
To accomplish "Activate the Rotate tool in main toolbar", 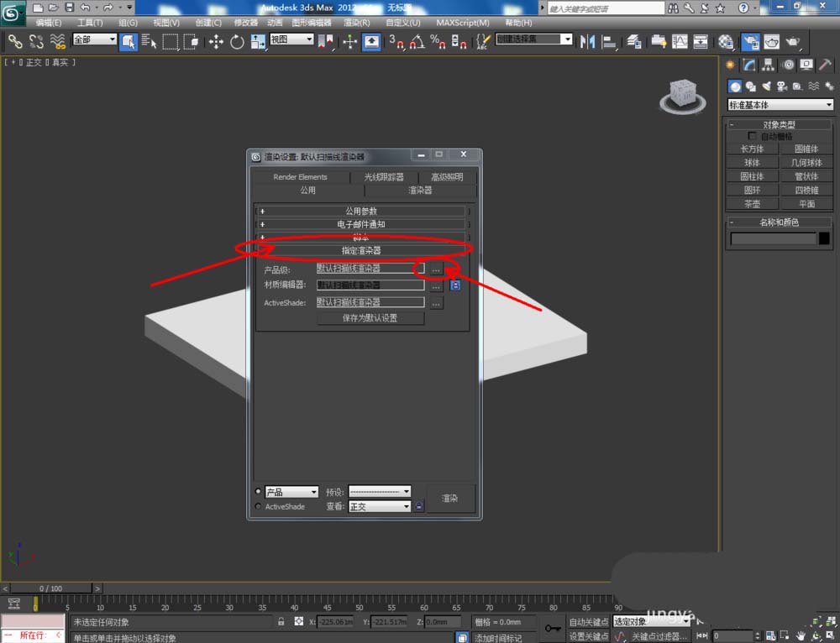I will (237, 41).
